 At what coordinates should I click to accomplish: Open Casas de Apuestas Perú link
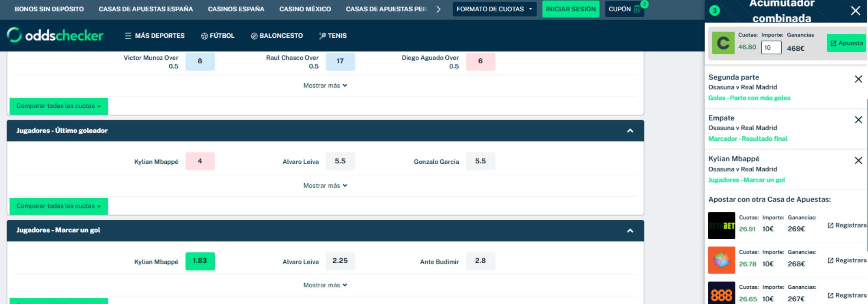point(386,9)
